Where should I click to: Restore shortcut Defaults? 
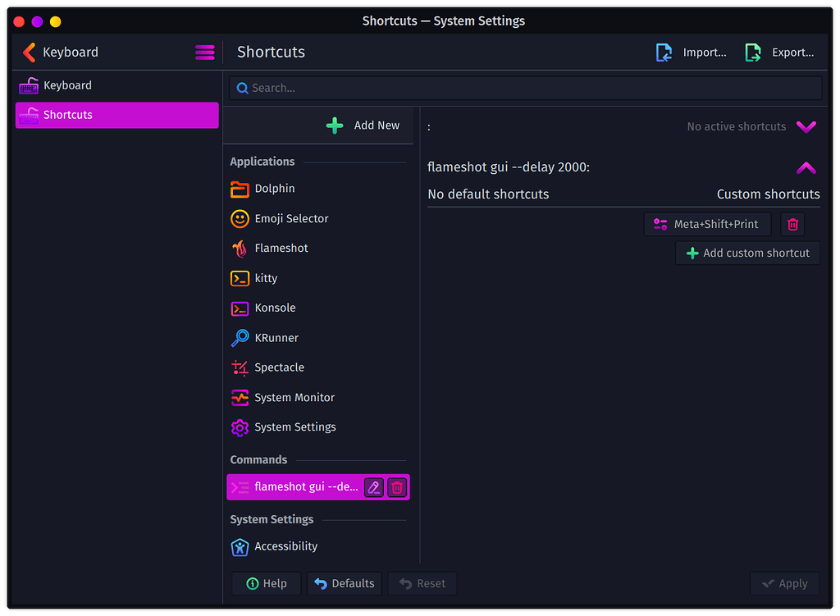(344, 583)
